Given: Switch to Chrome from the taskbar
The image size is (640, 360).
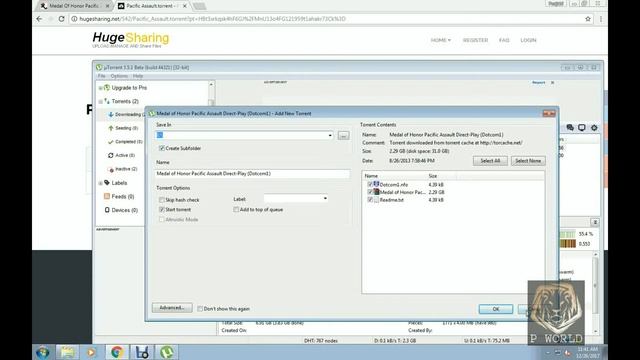Looking at the screenshot, I should pos(117,352).
